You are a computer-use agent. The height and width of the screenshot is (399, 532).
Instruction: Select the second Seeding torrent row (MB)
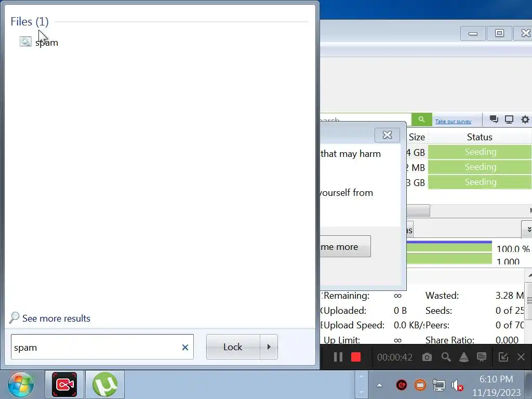(x=480, y=167)
